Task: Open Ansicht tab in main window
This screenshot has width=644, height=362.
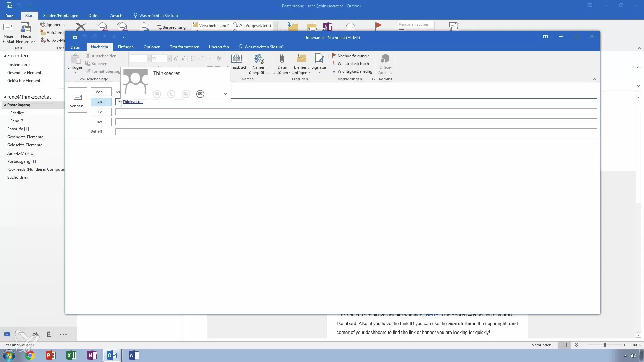Action: pyautogui.click(x=117, y=16)
